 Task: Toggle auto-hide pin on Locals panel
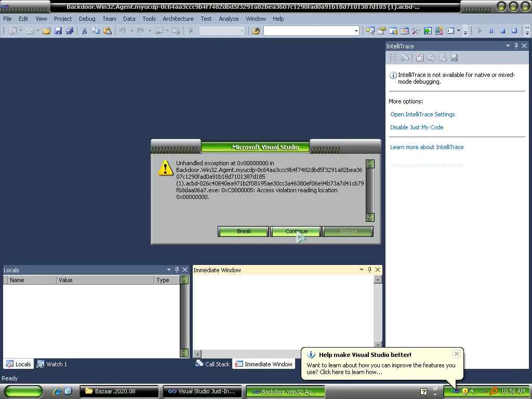[x=177, y=270]
